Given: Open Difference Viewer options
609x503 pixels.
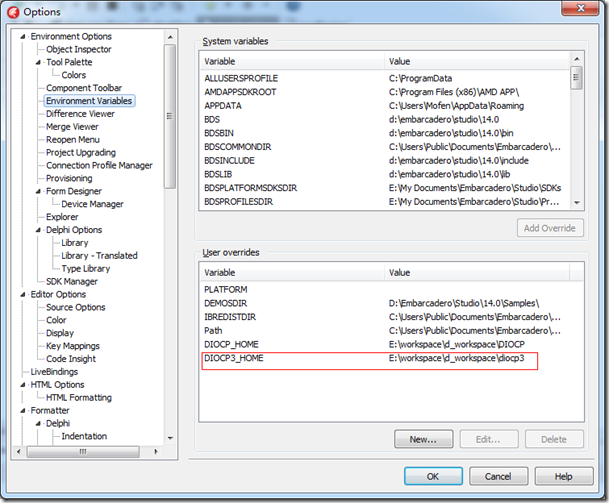Looking at the screenshot, I should click(x=80, y=114).
